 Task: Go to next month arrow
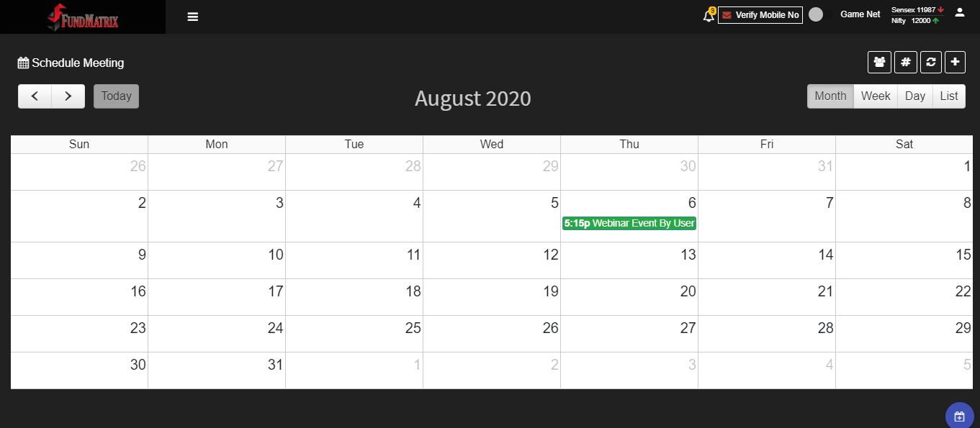click(68, 96)
